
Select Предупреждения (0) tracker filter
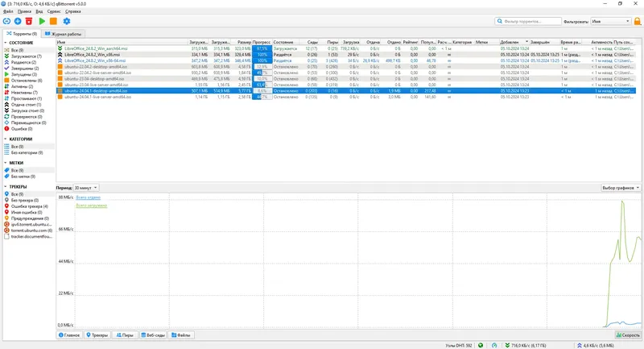(x=30, y=218)
